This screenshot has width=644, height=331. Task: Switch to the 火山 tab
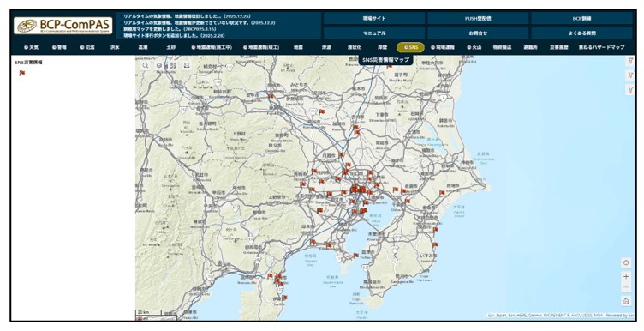474,47
